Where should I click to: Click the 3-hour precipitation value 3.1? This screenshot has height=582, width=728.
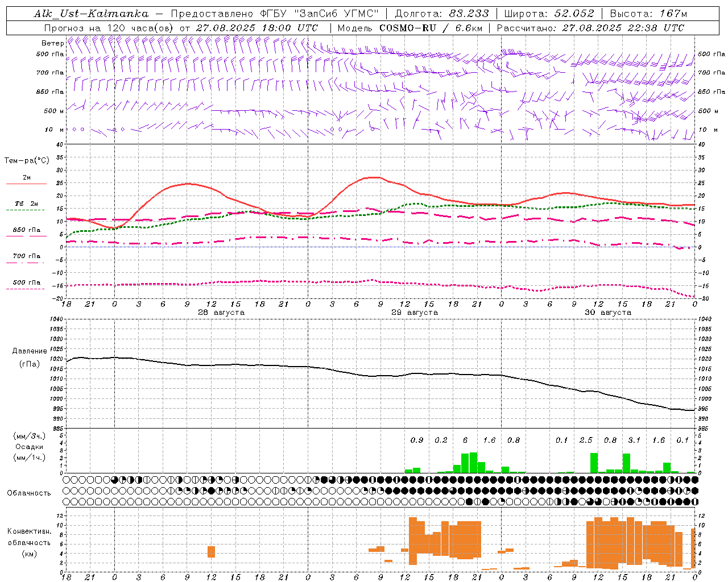pos(634,440)
